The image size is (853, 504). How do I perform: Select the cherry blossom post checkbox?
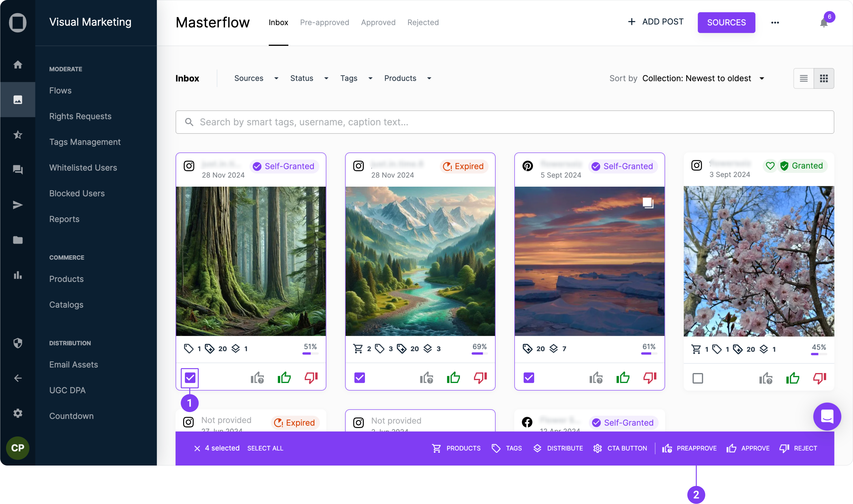[x=698, y=378]
